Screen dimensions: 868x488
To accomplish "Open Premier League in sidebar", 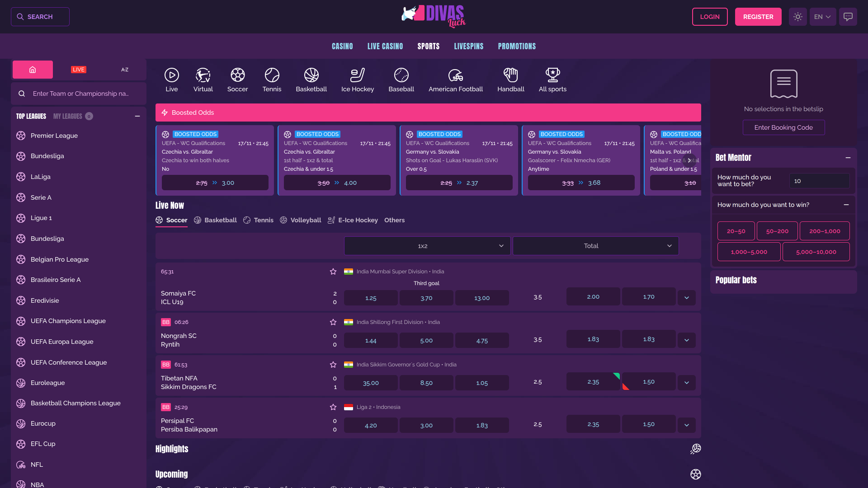I will [x=54, y=135].
